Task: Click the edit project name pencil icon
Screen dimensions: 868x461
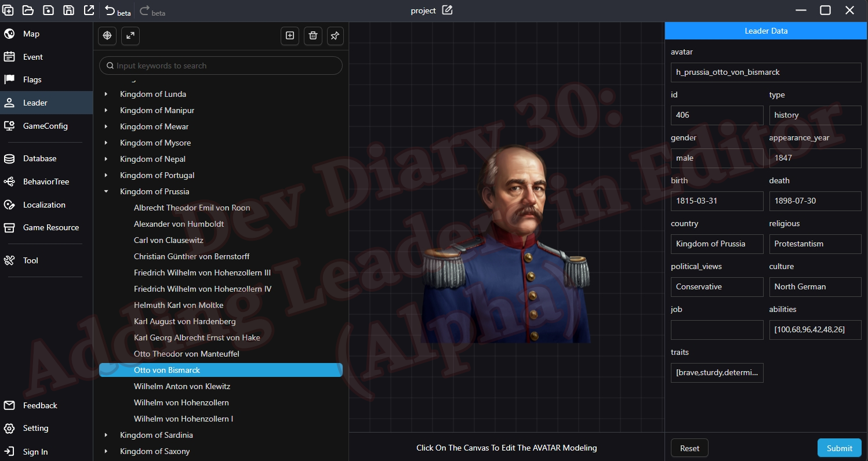Action: [447, 10]
